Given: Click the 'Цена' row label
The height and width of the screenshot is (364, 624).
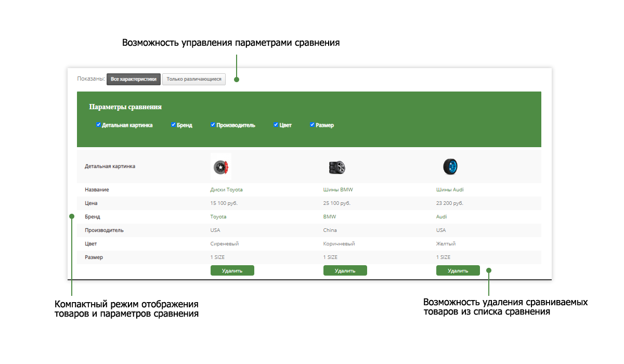Looking at the screenshot, I should click(x=91, y=203).
